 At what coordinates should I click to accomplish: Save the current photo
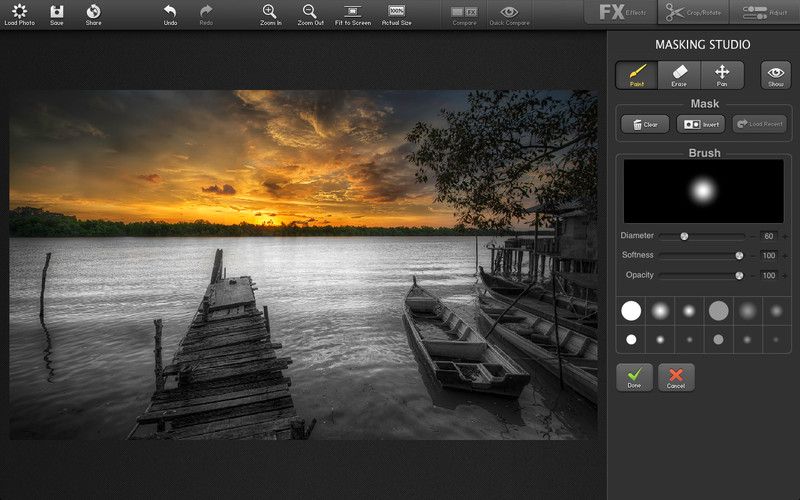coord(57,14)
